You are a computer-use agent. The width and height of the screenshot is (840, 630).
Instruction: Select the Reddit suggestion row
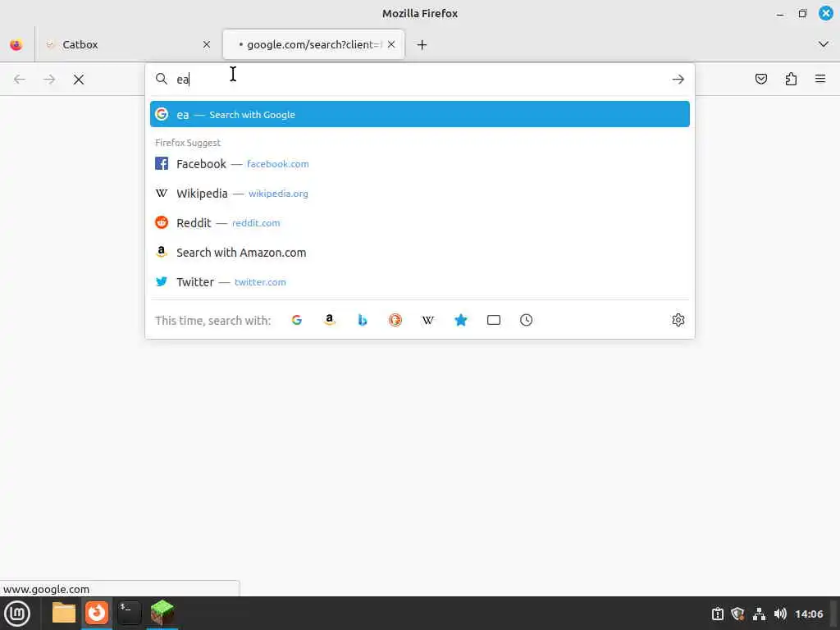coord(420,222)
